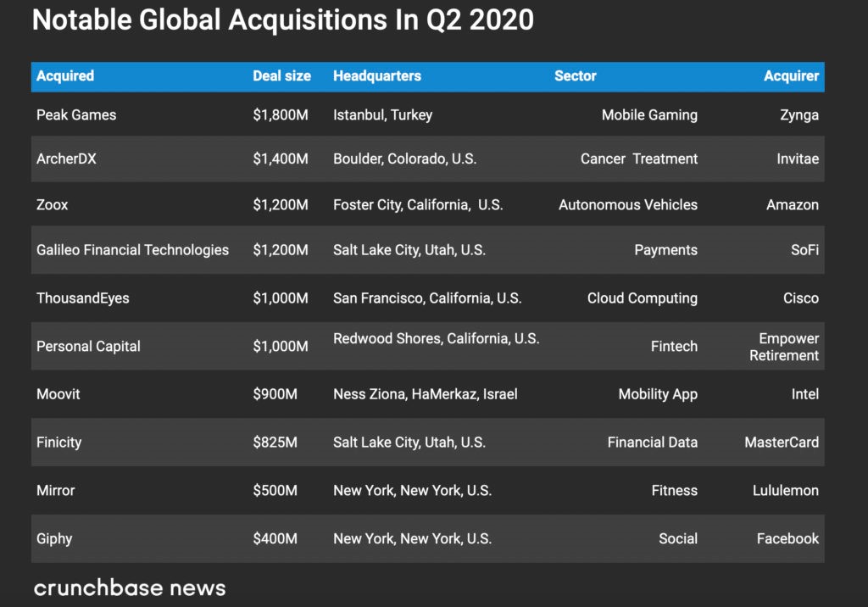This screenshot has height=607, width=868.
Task: Click the ThousandEyes company name
Action: [x=83, y=298]
